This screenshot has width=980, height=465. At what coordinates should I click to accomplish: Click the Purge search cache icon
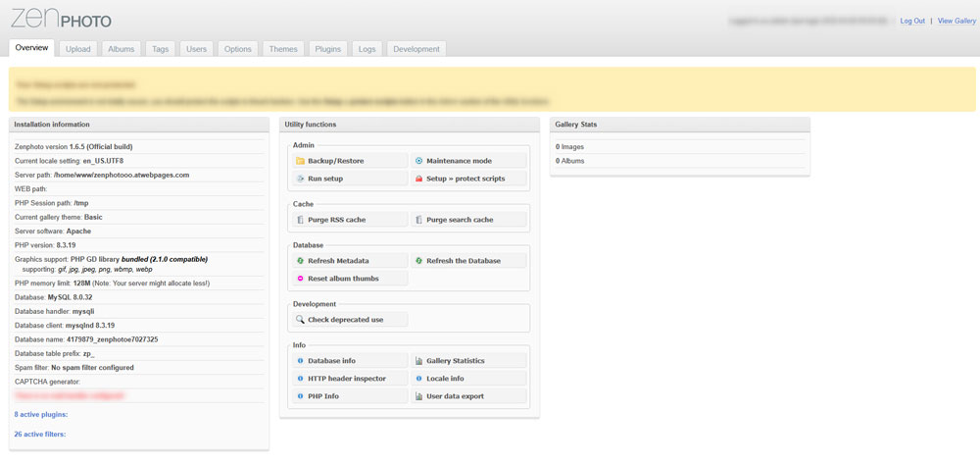click(418, 220)
